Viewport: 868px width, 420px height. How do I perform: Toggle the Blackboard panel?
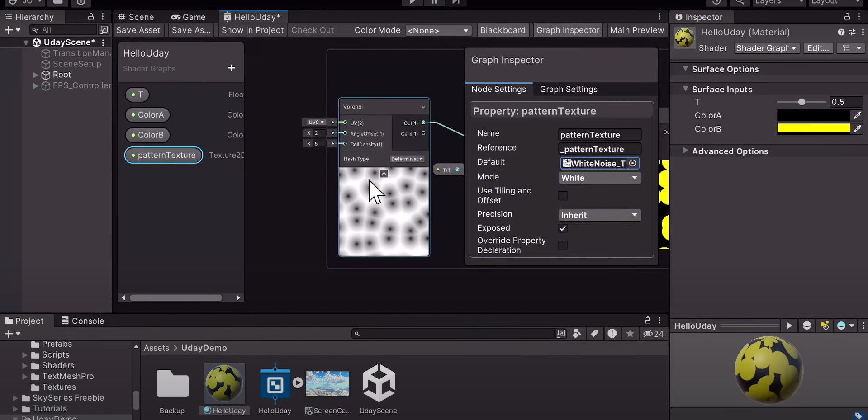(x=503, y=30)
